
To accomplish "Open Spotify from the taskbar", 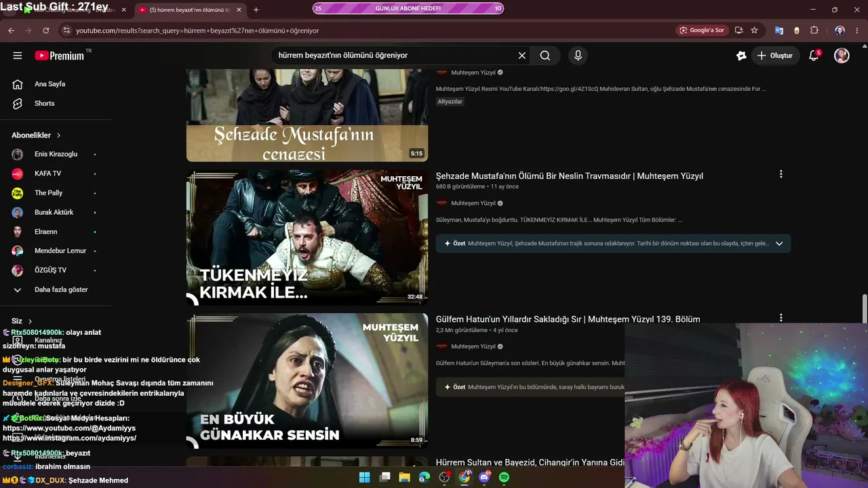I will [504, 477].
